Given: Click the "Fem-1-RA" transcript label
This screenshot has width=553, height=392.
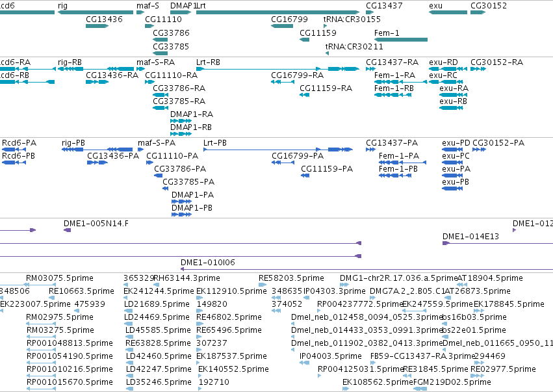Looking at the screenshot, I should pyautogui.click(x=394, y=75).
